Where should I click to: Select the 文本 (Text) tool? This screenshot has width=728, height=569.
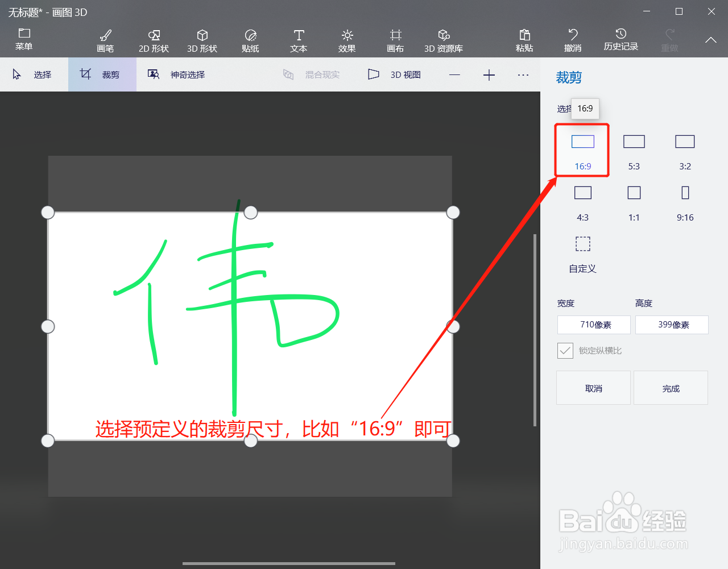pyautogui.click(x=298, y=40)
